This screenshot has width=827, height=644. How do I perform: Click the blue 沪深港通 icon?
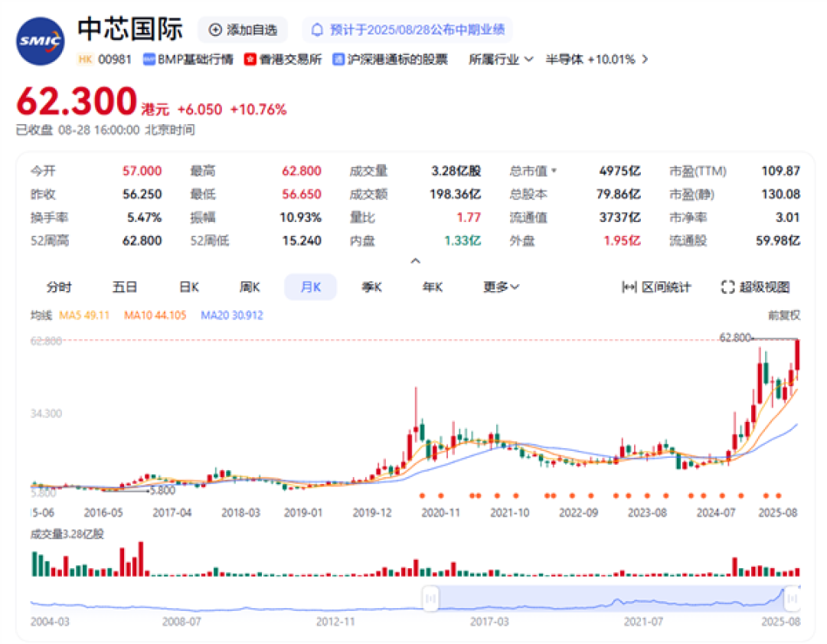tap(338, 59)
